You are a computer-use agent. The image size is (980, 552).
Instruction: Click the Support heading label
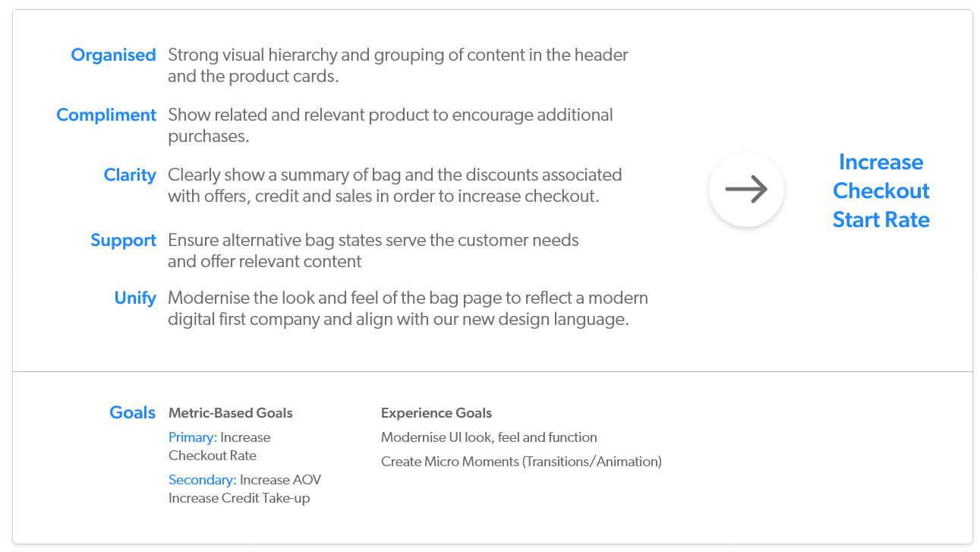point(123,241)
